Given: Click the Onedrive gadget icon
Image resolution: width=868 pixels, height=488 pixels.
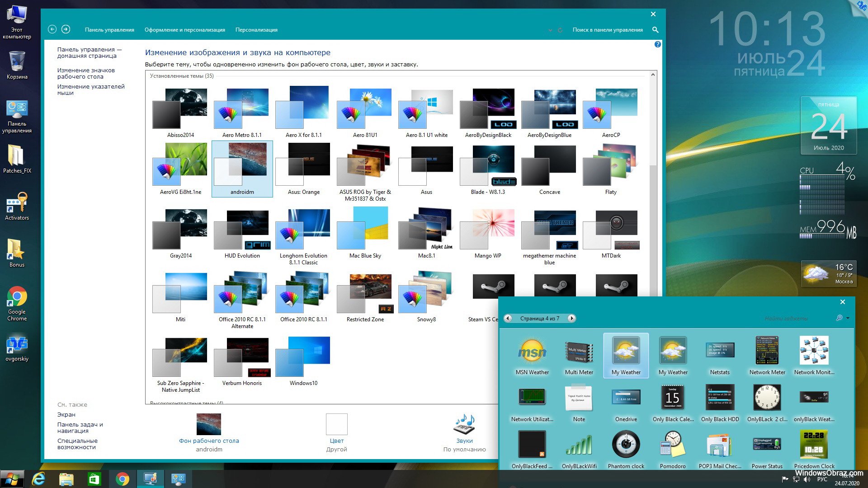Looking at the screenshot, I should point(626,398).
